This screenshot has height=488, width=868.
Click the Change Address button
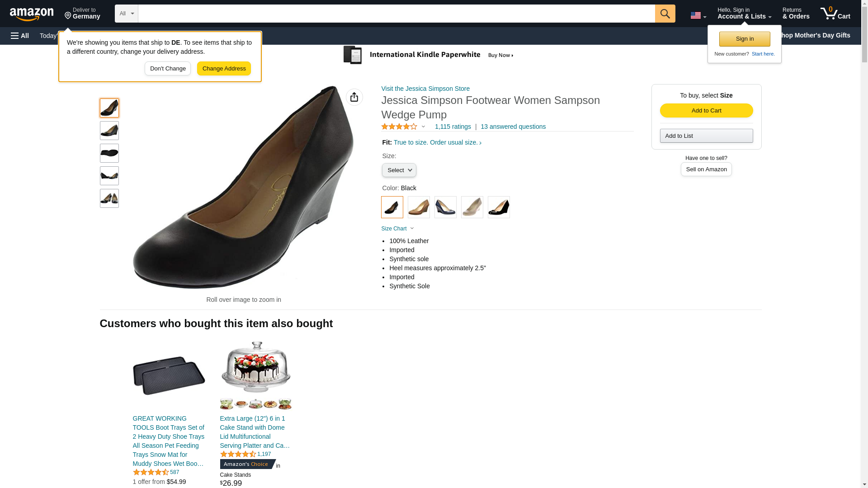pos(224,69)
